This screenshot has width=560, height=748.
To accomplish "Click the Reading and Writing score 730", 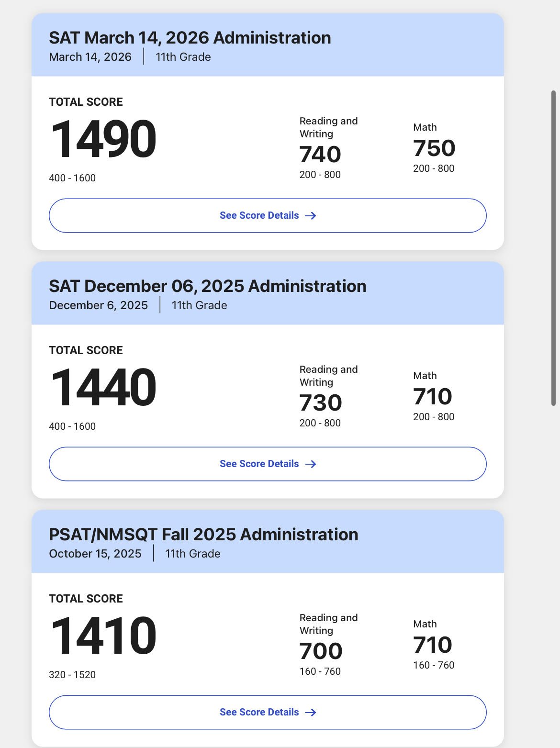I will click(321, 402).
